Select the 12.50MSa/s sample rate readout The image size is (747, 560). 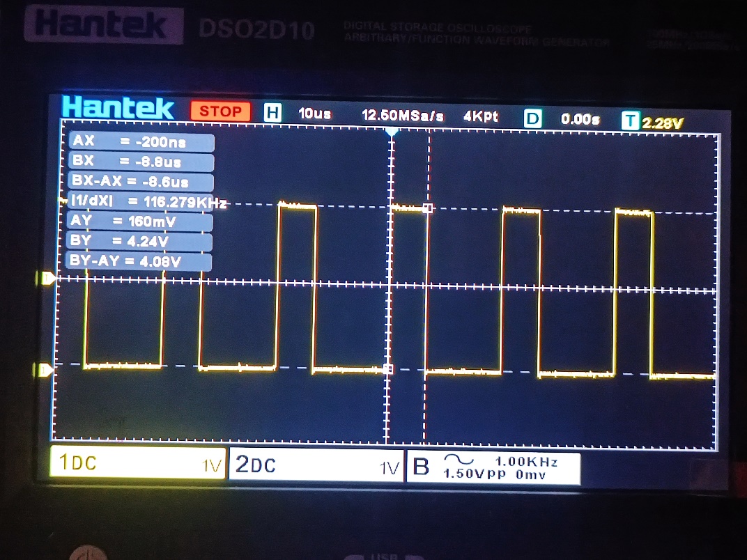(x=403, y=115)
